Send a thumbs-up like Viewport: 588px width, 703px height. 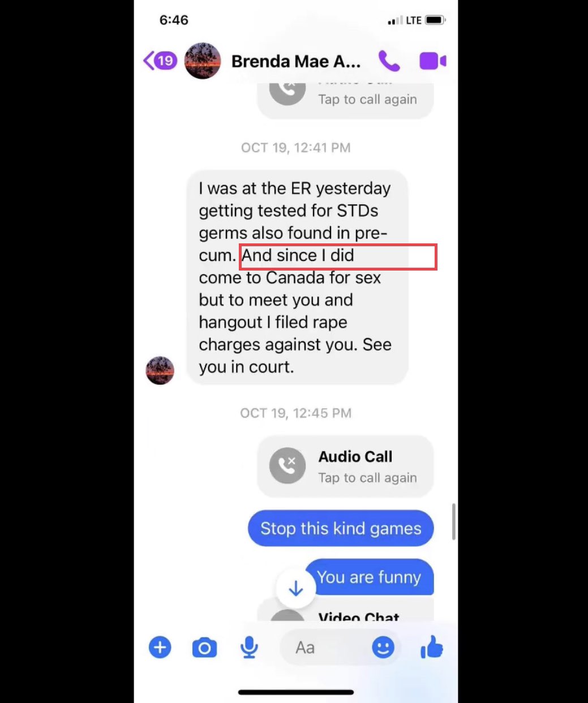click(432, 647)
